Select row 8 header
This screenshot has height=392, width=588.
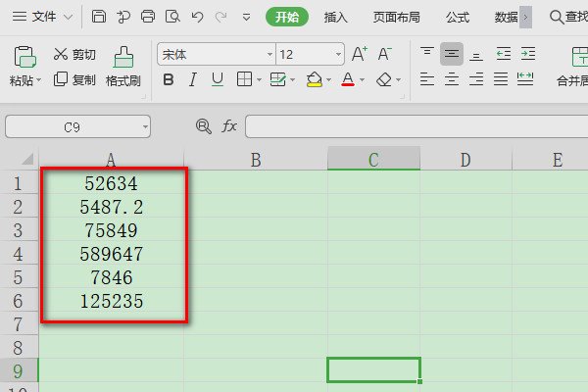pos(19,347)
